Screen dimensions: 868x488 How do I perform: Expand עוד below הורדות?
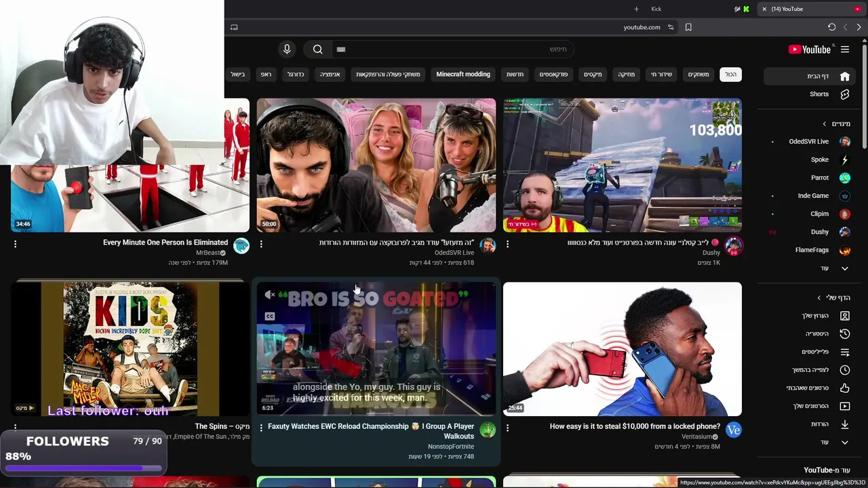(809, 443)
